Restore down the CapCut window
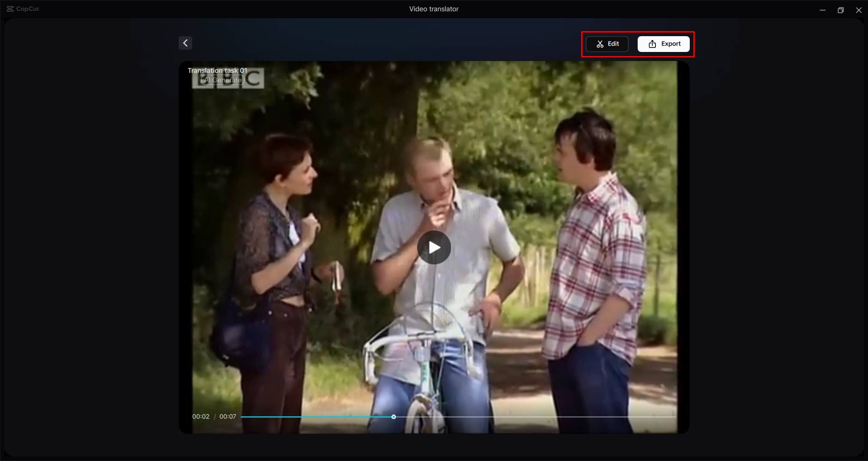Screen dimensions: 868x461 tap(841, 9)
